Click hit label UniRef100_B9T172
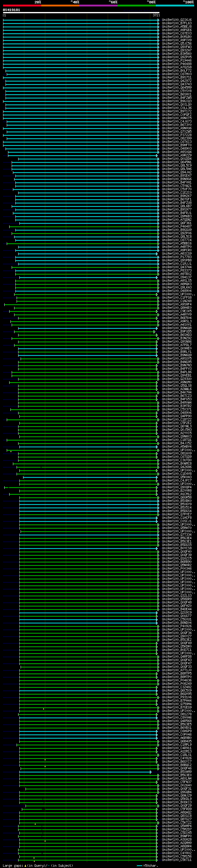Viewport: 197px width, 868px height. tap(177, 111)
